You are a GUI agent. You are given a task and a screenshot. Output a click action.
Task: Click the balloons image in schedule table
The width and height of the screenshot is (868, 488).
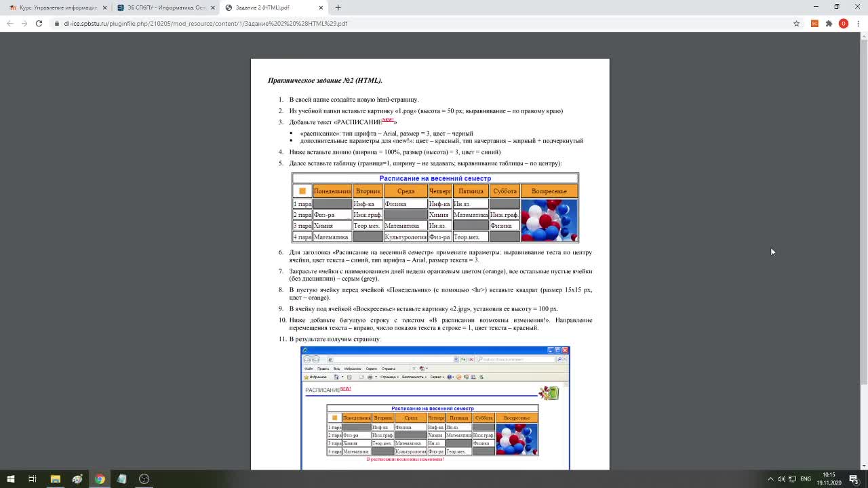coord(549,220)
